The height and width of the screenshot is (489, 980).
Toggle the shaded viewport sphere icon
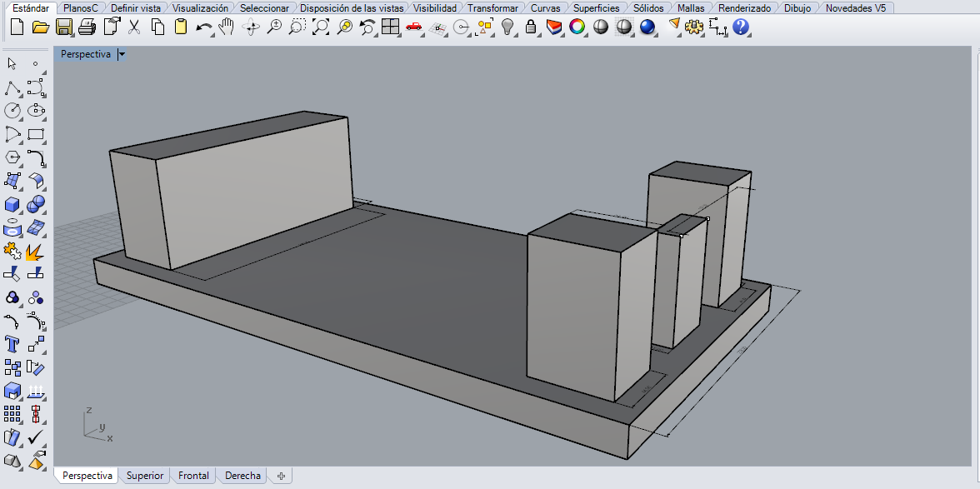600,27
